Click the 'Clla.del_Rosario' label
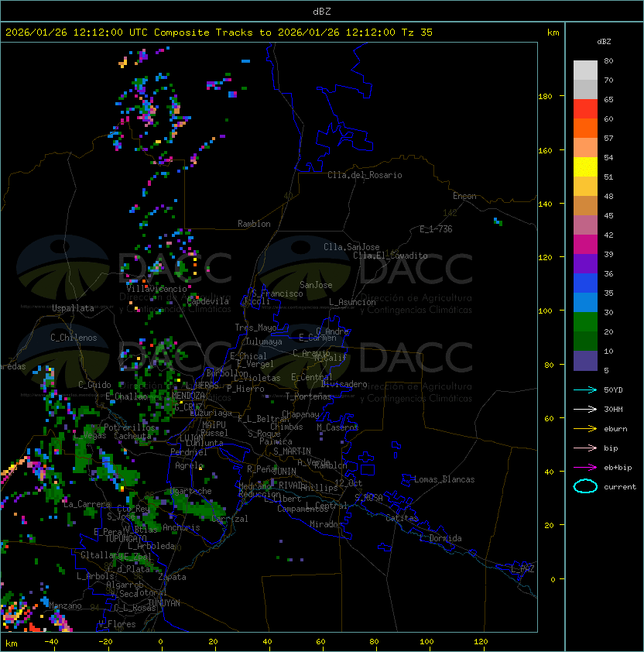Image resolution: width=644 pixels, height=652 pixels. point(365,176)
